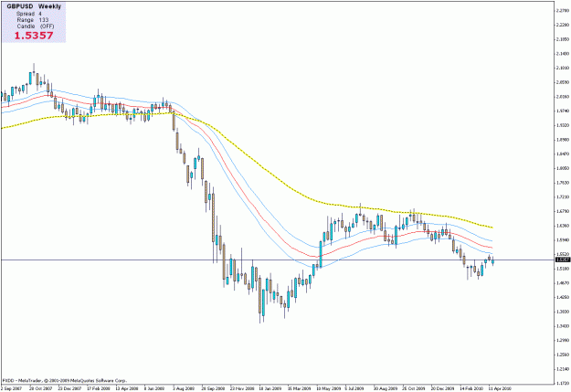571x392 pixels.
Task: Click the 28 Oct 2007 date label
Action: coord(41,388)
